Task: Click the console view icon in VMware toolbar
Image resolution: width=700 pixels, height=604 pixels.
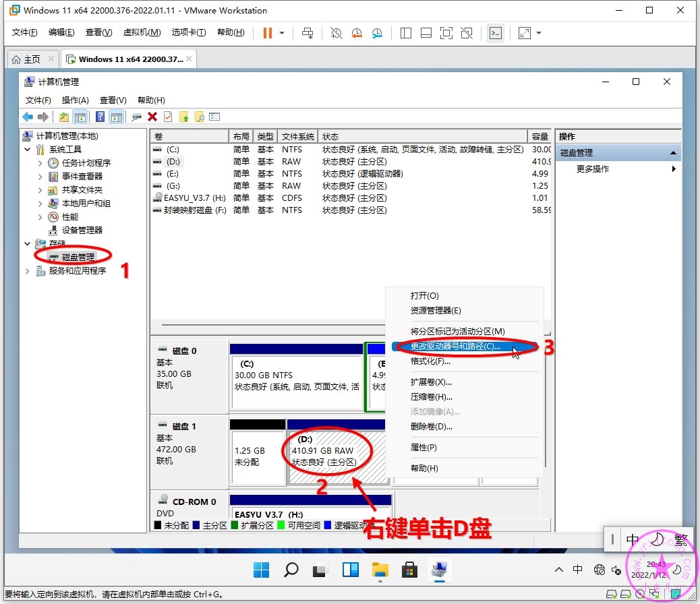Action: (496, 33)
